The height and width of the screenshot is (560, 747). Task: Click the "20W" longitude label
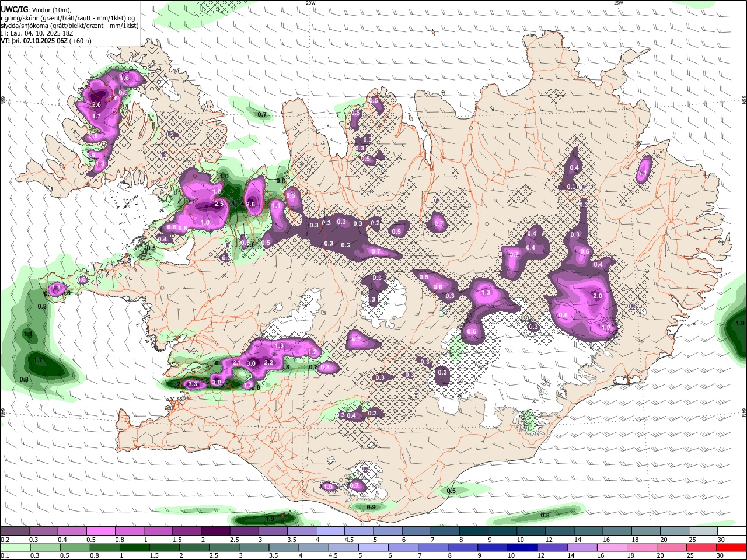click(310, 3)
